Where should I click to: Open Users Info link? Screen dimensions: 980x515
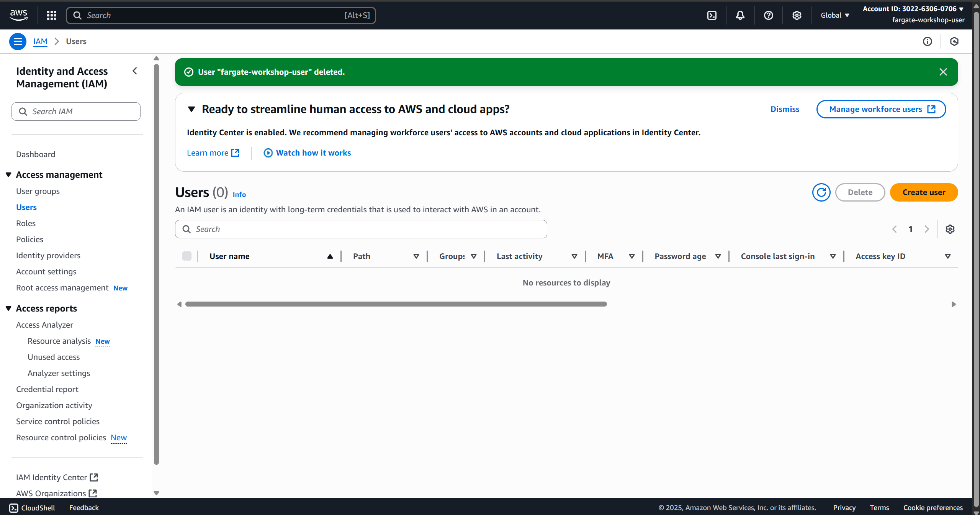click(239, 195)
